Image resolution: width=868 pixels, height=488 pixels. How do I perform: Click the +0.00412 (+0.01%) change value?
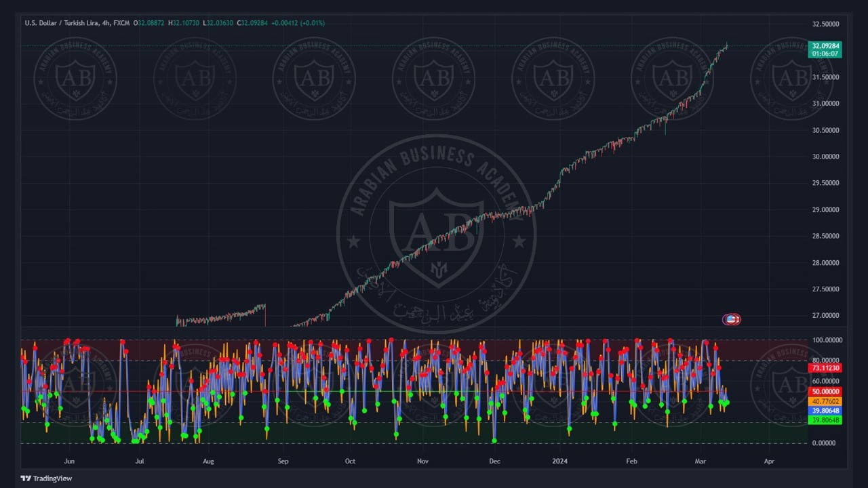pos(298,23)
